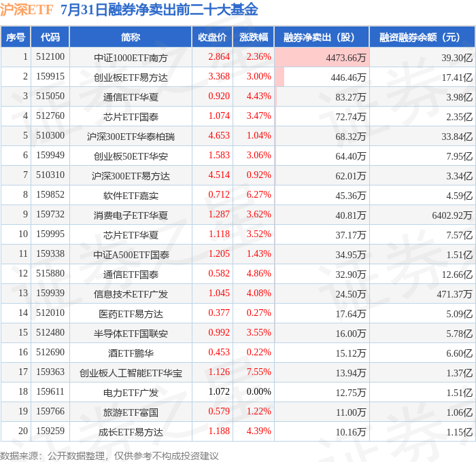Click the 6.27% change for 软件ETF嘉实
This screenshot has height=462, width=476.
(x=258, y=194)
